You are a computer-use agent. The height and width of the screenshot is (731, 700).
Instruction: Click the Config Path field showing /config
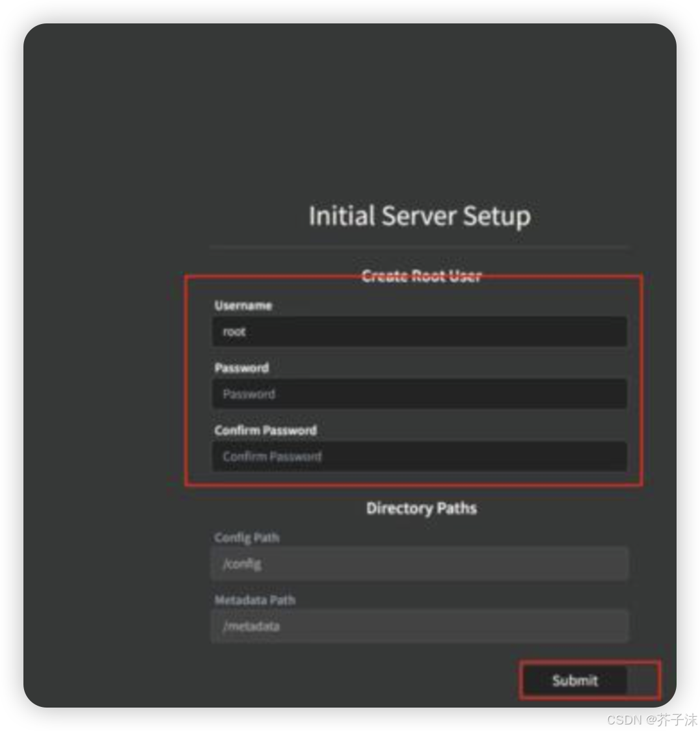[x=419, y=564]
